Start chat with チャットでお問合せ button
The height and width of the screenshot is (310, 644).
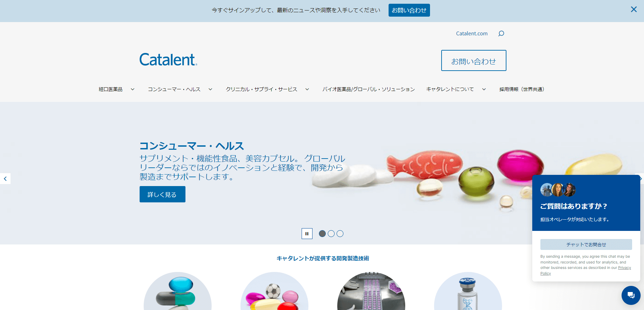click(x=586, y=244)
